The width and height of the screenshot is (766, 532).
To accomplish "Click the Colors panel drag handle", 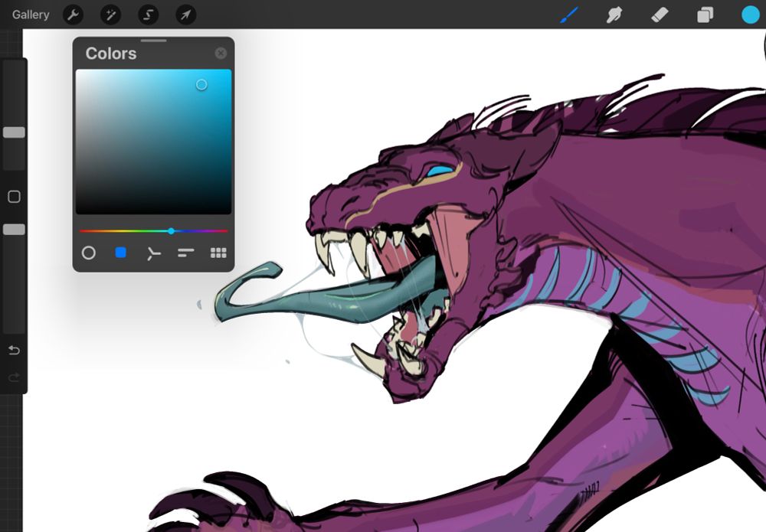I will point(153,41).
